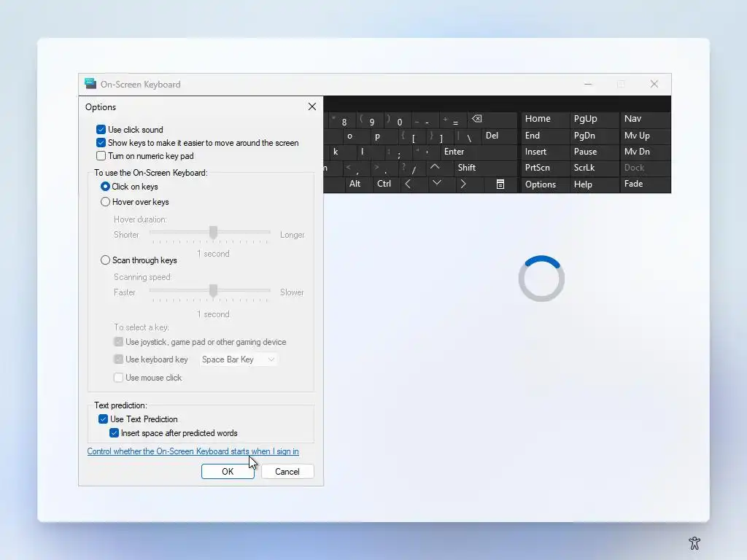Click the Mv Dn key
Screen dimensions: 747x560
[x=645, y=152]
